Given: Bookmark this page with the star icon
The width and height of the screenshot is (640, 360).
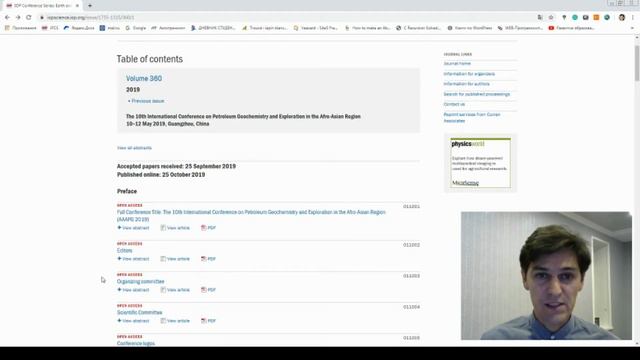Looking at the screenshot, I should point(551,18).
